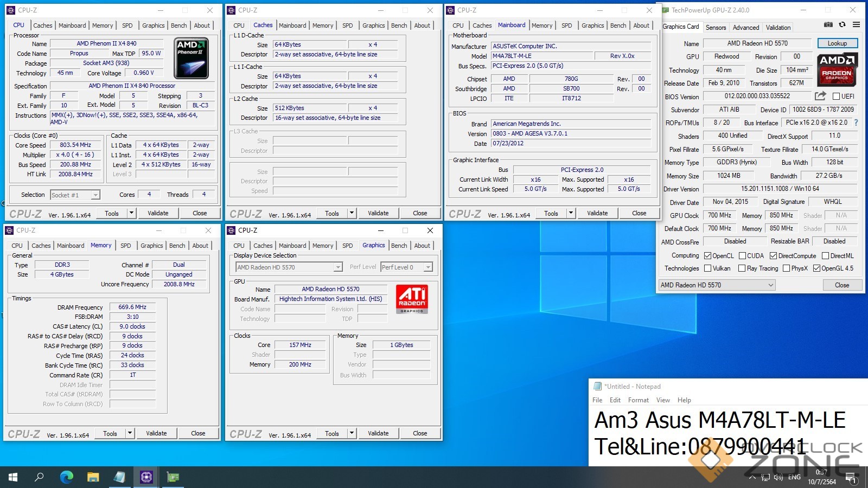Open File Explorer from the taskbar
This screenshot has height=488, width=868.
93,477
